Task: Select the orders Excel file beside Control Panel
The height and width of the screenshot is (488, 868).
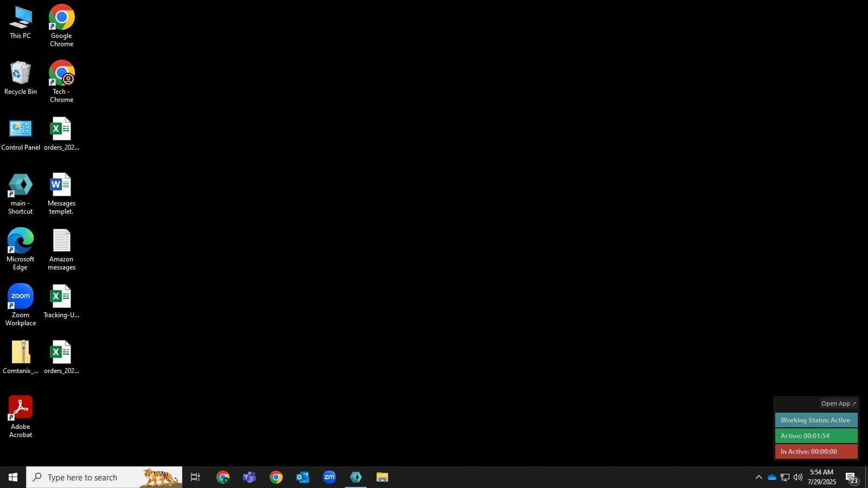Action: point(61,134)
